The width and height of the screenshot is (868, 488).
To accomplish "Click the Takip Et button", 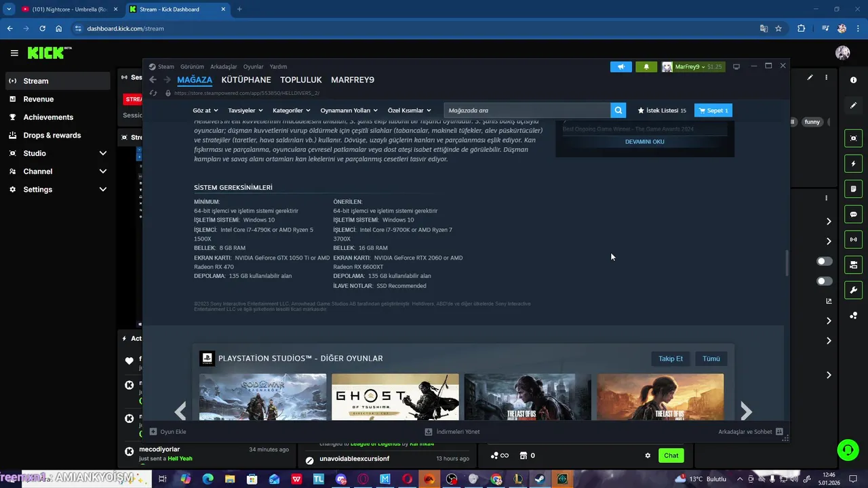I will point(671,359).
